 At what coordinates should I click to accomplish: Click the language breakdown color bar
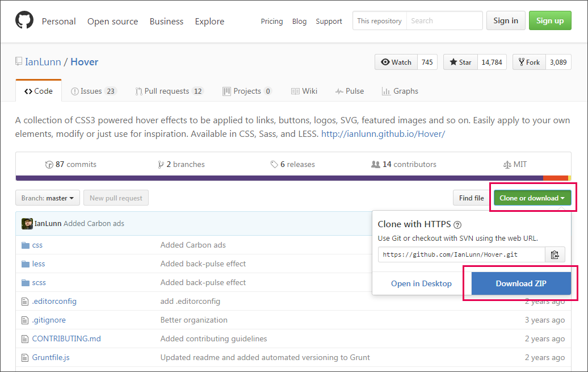coord(293,178)
